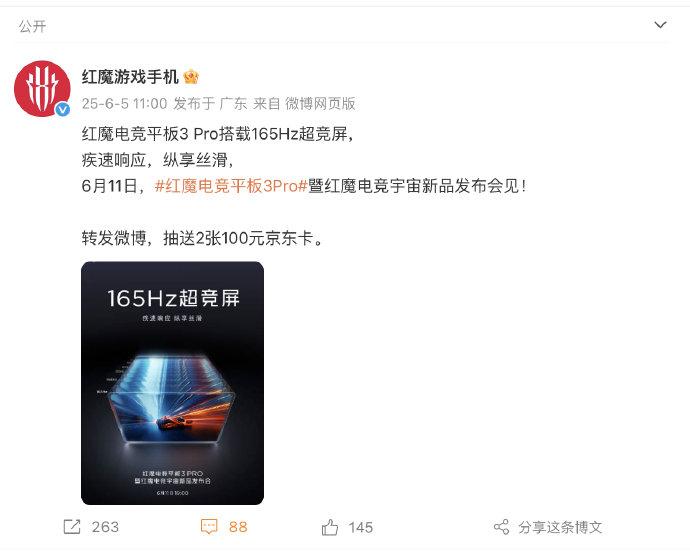Click the repost count 263
The image size is (690, 552).
click(105, 527)
